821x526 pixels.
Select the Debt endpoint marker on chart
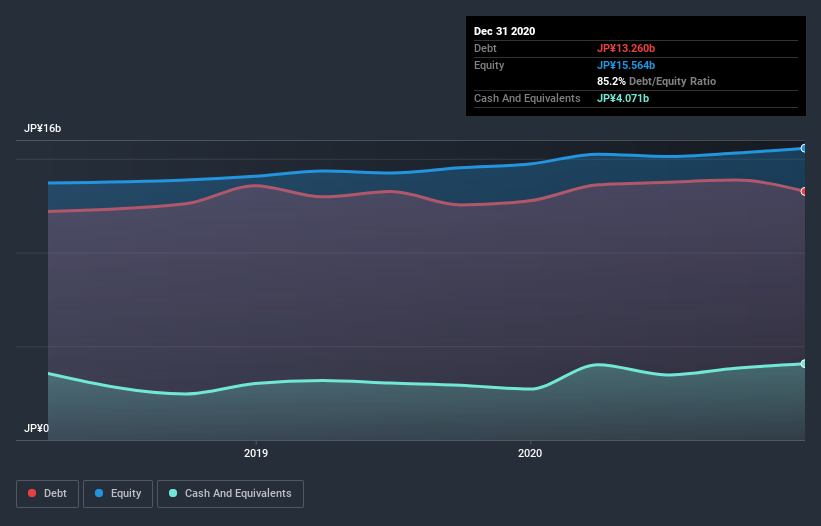pyautogui.click(x=803, y=192)
